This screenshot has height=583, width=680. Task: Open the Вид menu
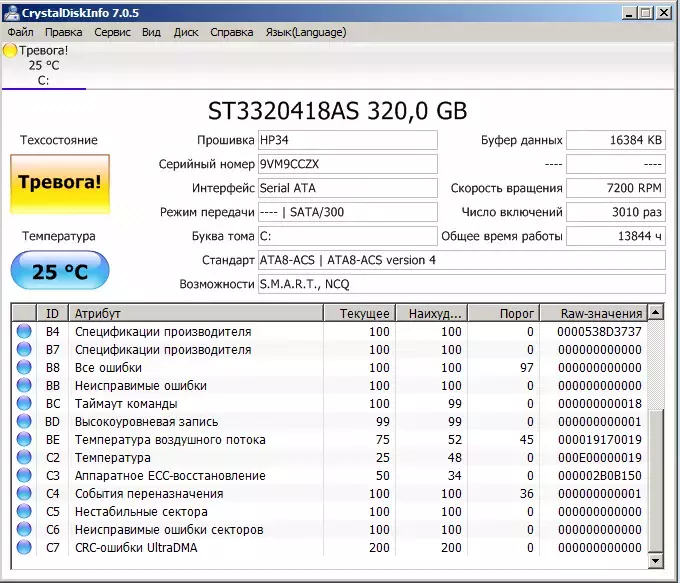151,33
